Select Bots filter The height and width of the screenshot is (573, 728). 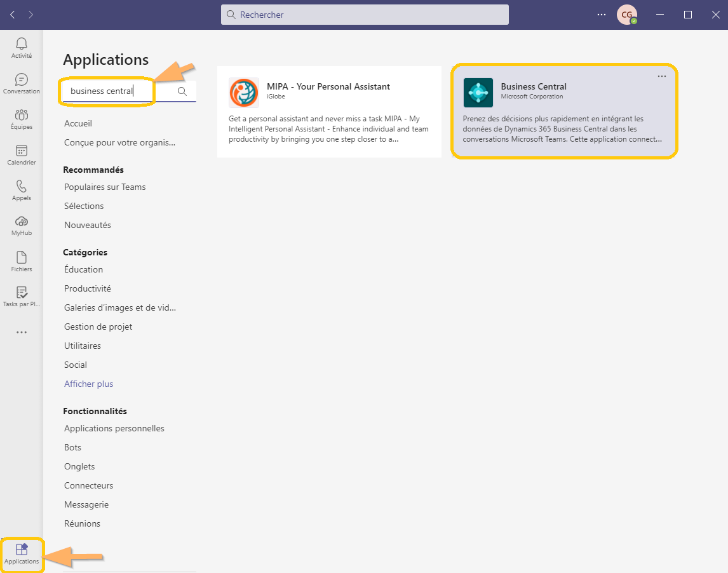click(x=73, y=448)
